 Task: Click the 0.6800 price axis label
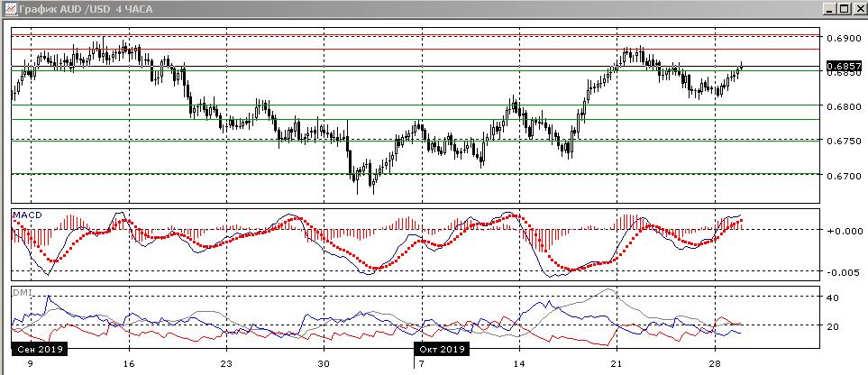[842, 106]
